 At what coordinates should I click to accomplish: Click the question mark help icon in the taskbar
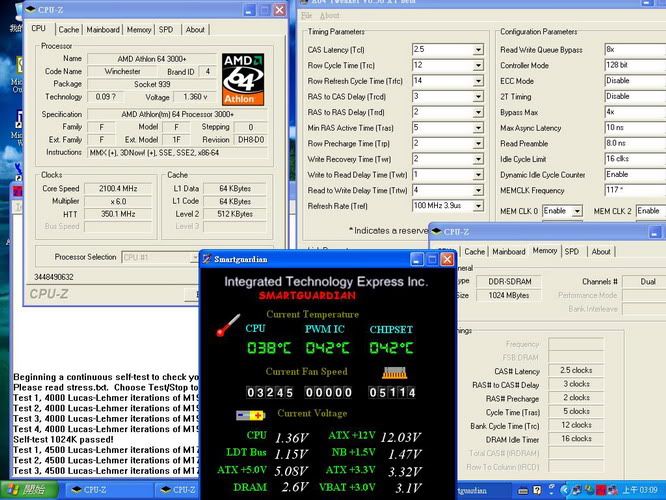point(537,490)
